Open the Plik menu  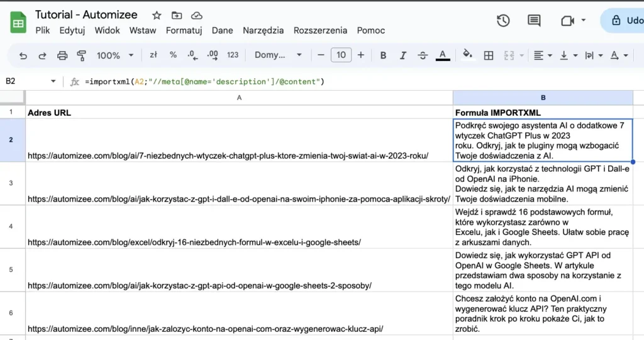click(43, 30)
